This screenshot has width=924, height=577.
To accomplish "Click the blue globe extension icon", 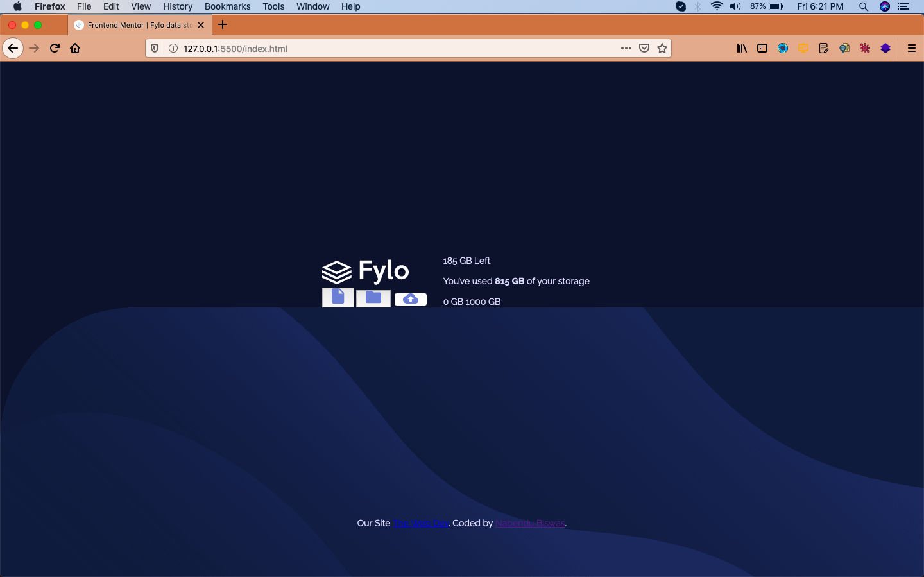I will 783,48.
